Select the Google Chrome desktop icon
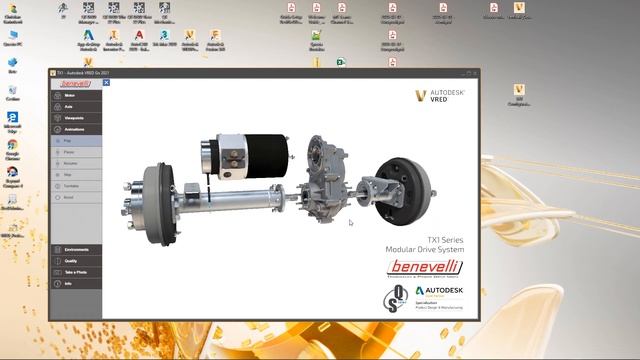This screenshot has height=360, width=640. tap(13, 150)
